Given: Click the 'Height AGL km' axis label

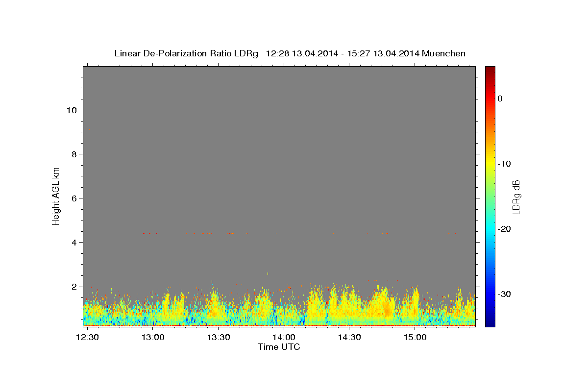Looking at the screenshot, I should tap(56, 196).
